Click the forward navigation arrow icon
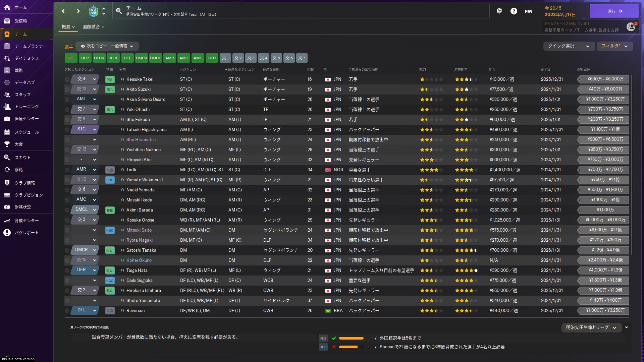 coord(78,11)
